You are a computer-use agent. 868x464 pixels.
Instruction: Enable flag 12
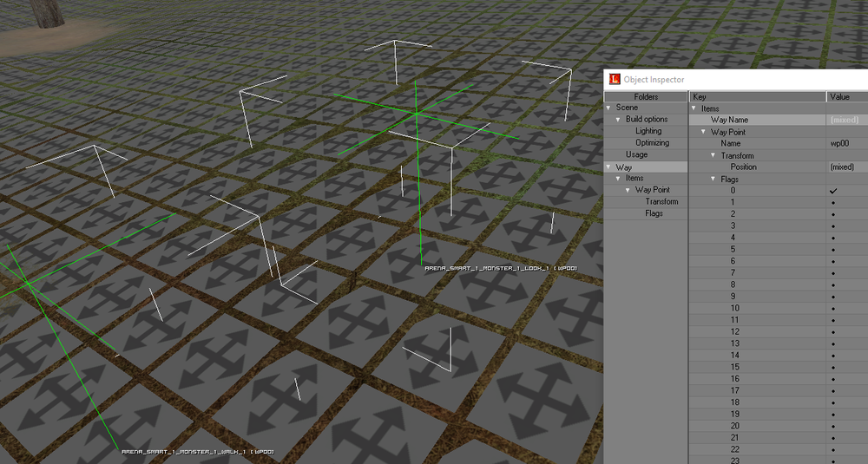coord(833,332)
